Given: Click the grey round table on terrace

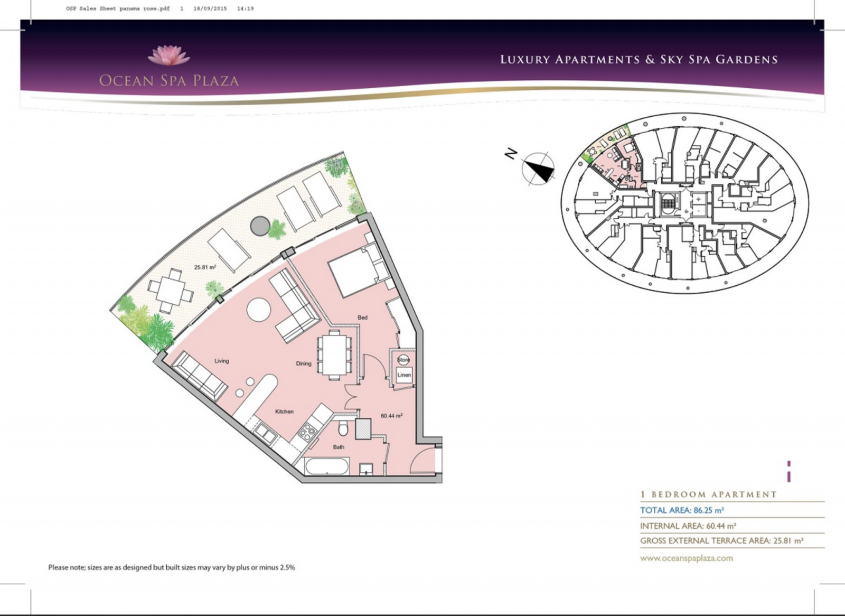Looking at the screenshot, I should (x=259, y=226).
